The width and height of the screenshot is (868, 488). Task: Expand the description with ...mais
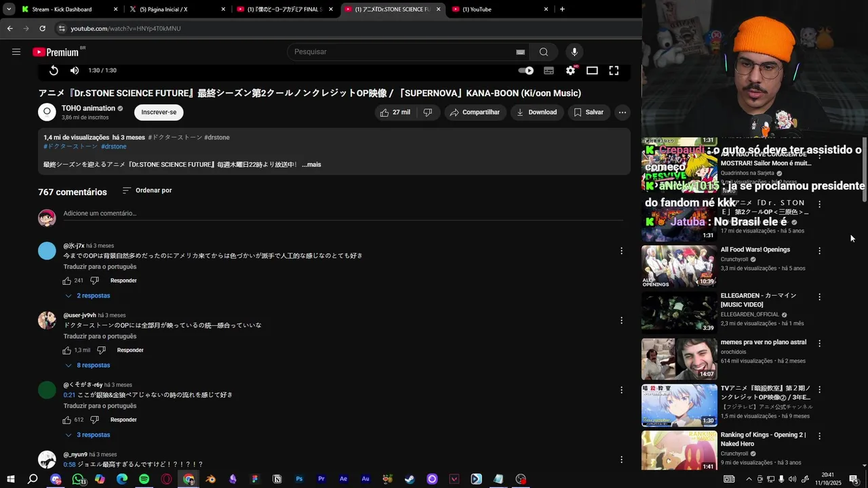(311, 165)
